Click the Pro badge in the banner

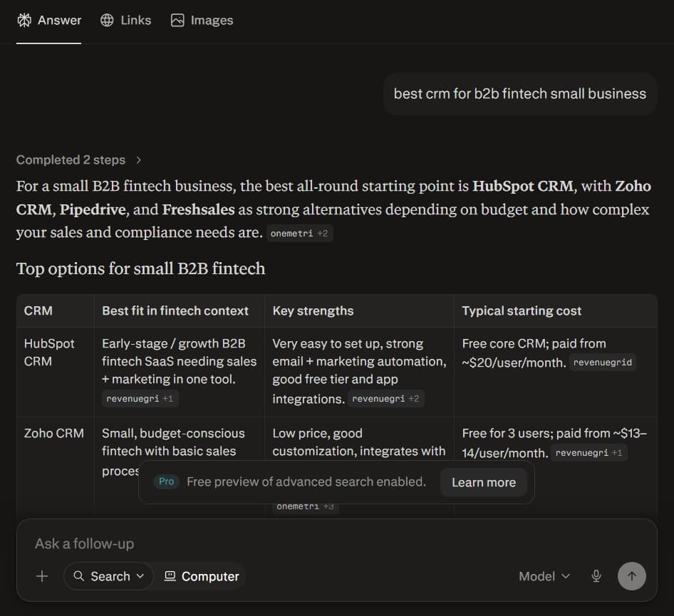pos(166,481)
